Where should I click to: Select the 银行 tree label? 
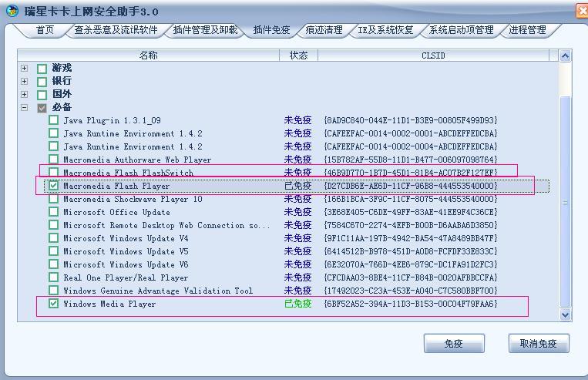pos(62,81)
